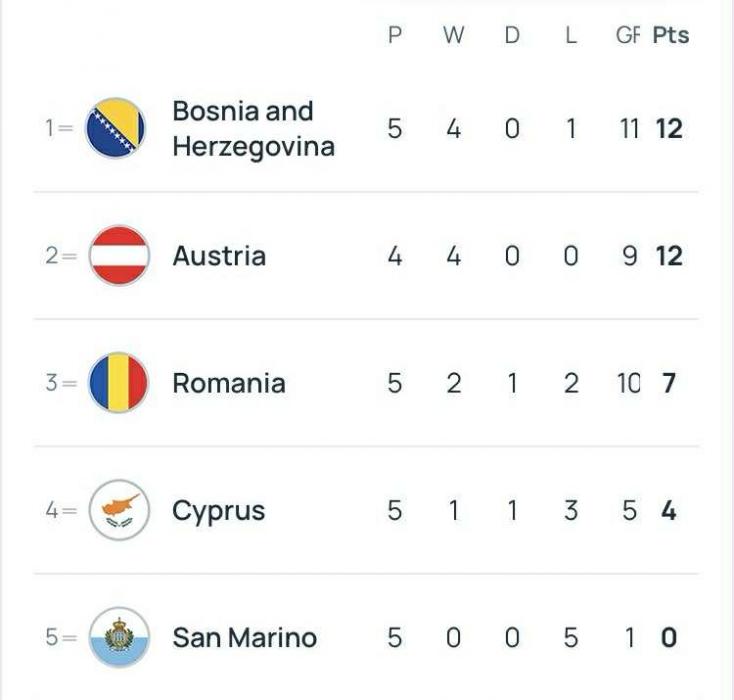Click the Romania flag icon
This screenshot has width=734, height=700.
coord(118,383)
